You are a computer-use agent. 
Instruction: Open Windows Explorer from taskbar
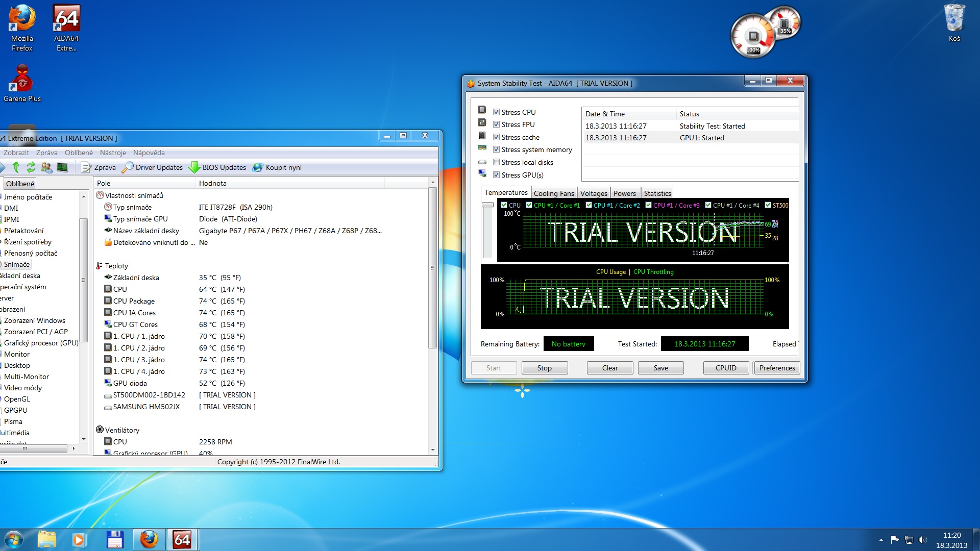click(46, 540)
